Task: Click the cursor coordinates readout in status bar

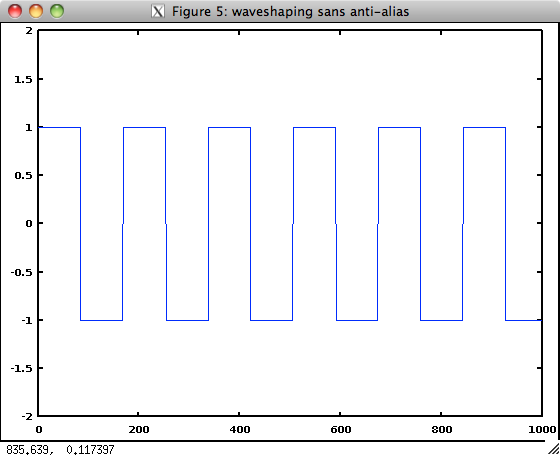Action: [x=60, y=449]
